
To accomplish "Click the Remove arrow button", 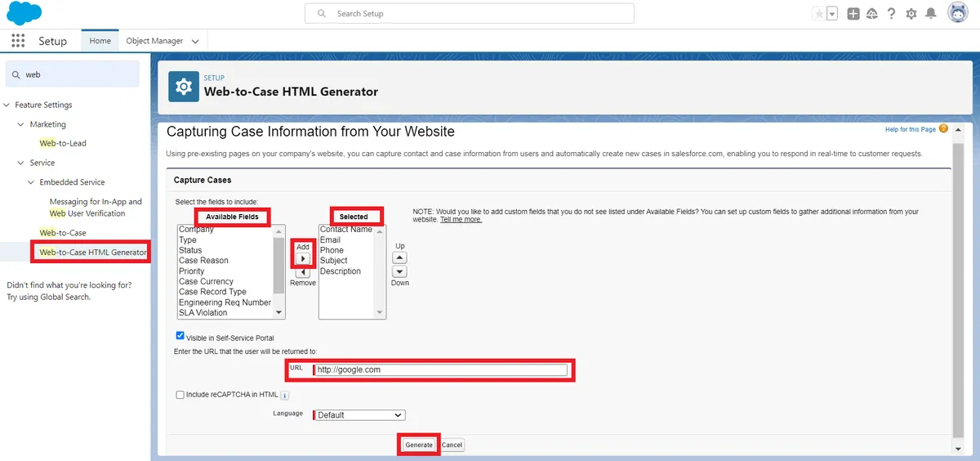I will 303,272.
